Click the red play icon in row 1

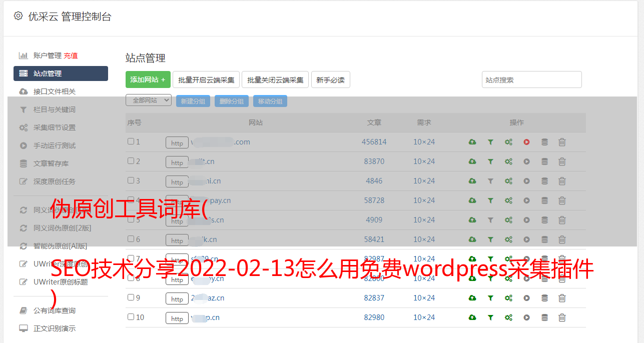tap(526, 142)
